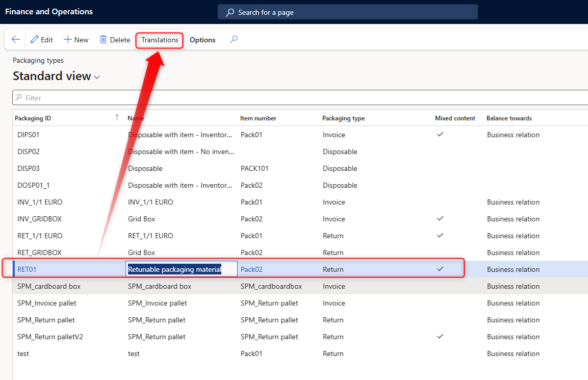
Task: Click the Edit pencil button
Action: 42,40
